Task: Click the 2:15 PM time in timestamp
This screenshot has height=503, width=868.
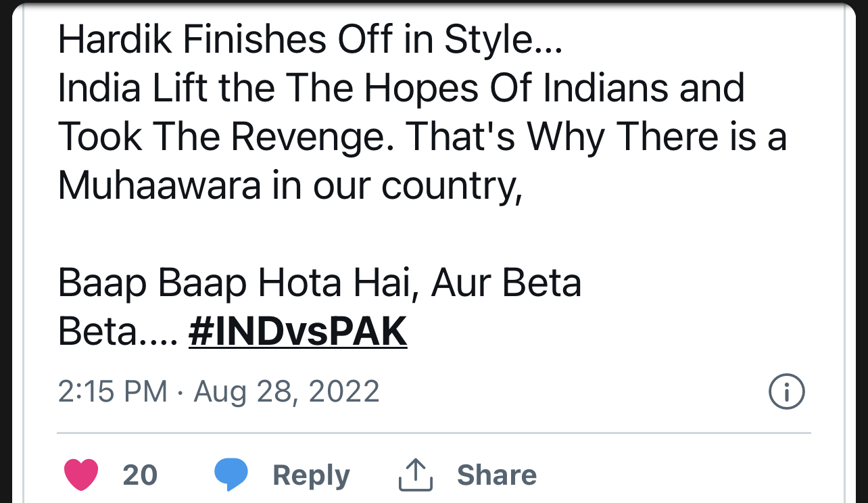Action: pos(112,392)
